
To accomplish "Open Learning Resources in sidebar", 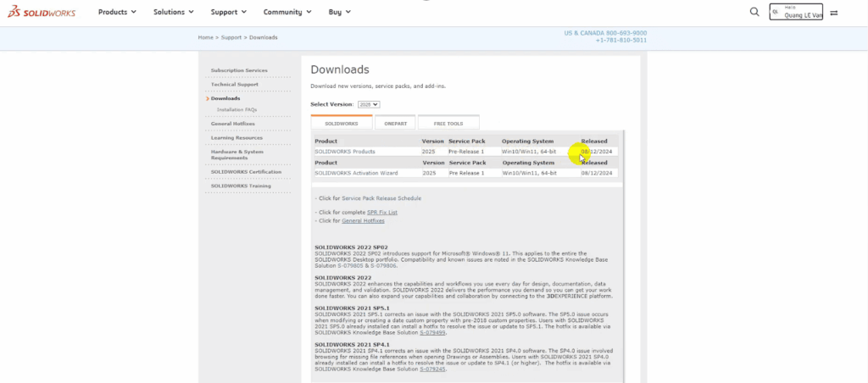I will pos(237,137).
